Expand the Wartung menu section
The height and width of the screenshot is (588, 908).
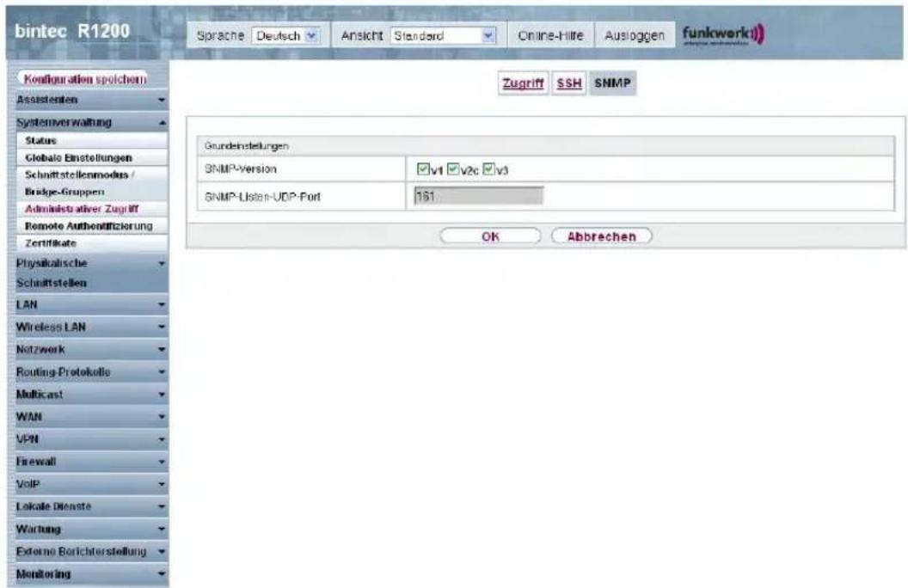tap(91, 529)
